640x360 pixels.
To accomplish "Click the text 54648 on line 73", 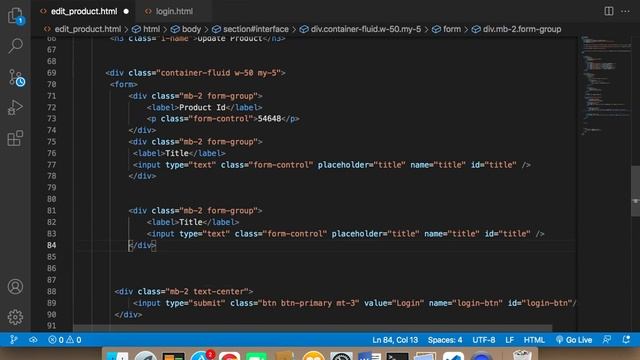I will click(269, 118).
